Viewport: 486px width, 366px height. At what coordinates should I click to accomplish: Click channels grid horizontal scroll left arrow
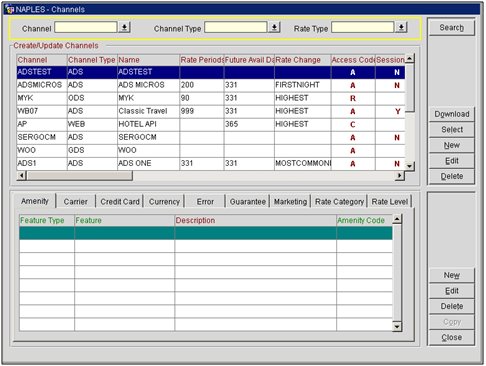[21, 175]
